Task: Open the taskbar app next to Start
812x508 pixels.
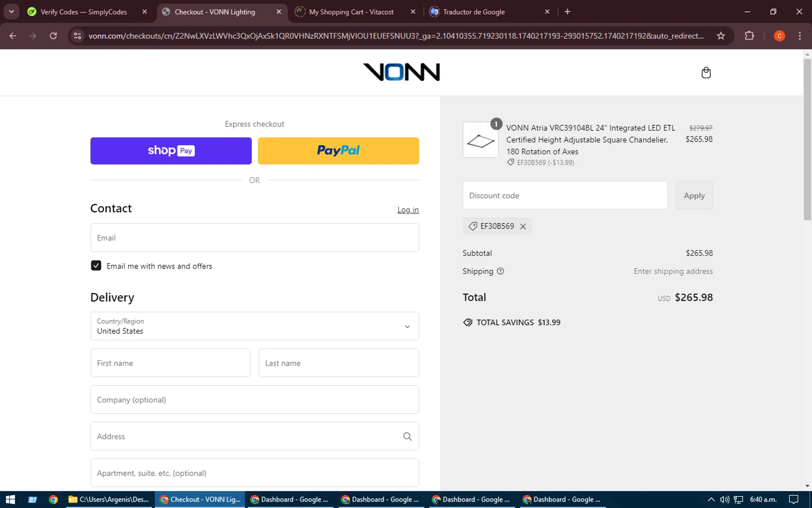Action: 32,499
